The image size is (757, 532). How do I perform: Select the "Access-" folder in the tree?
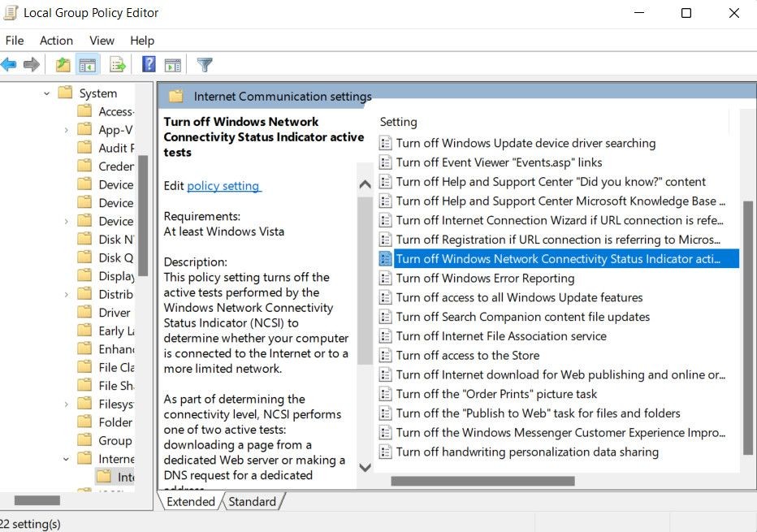(106, 111)
